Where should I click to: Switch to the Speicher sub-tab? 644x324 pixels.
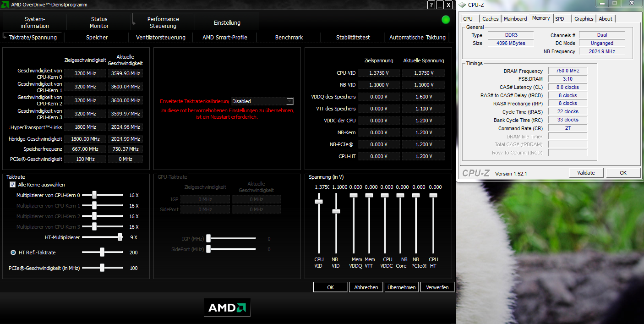coord(97,38)
